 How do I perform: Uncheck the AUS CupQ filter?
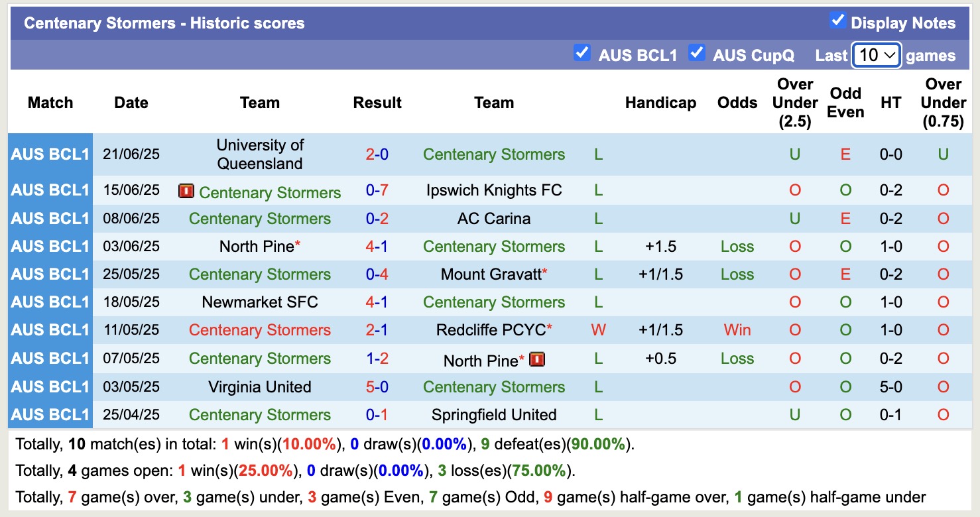pos(697,54)
